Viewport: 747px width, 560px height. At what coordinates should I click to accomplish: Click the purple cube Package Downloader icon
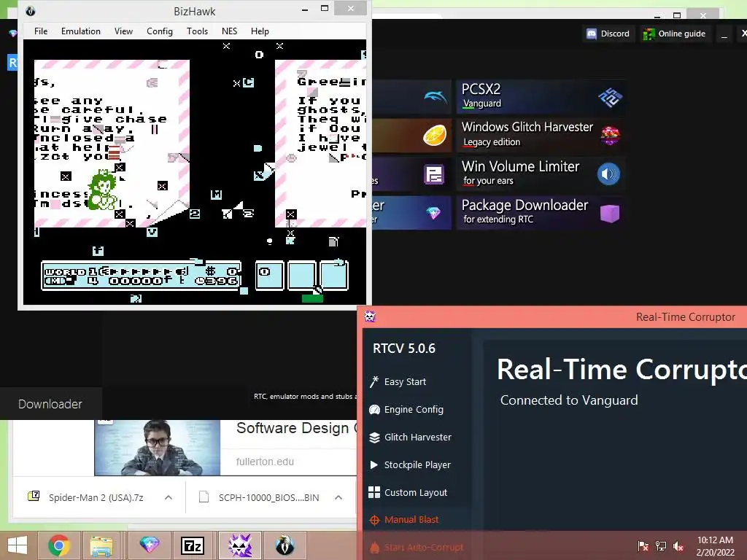(610, 214)
